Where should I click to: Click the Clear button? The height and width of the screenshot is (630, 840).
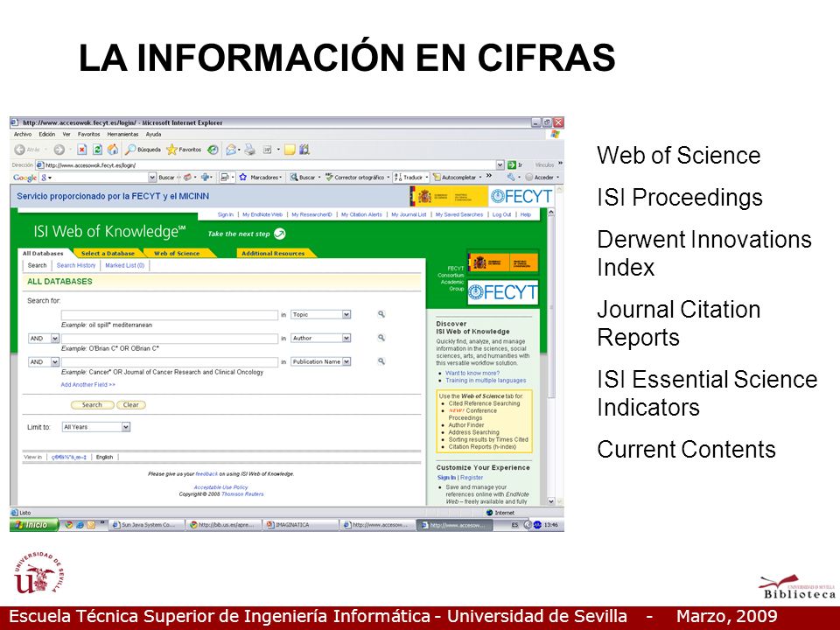pyautogui.click(x=131, y=405)
